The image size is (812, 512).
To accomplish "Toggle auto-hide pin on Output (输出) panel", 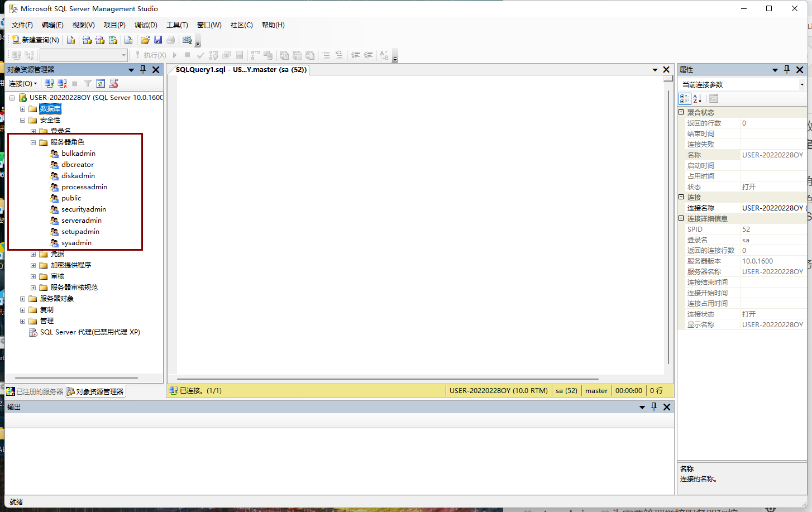I will 654,407.
